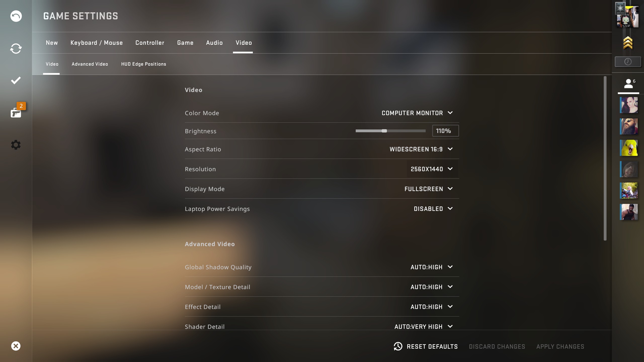This screenshot has height=362, width=644.
Task: Open the inventory icon with badge 2
Action: click(x=16, y=113)
